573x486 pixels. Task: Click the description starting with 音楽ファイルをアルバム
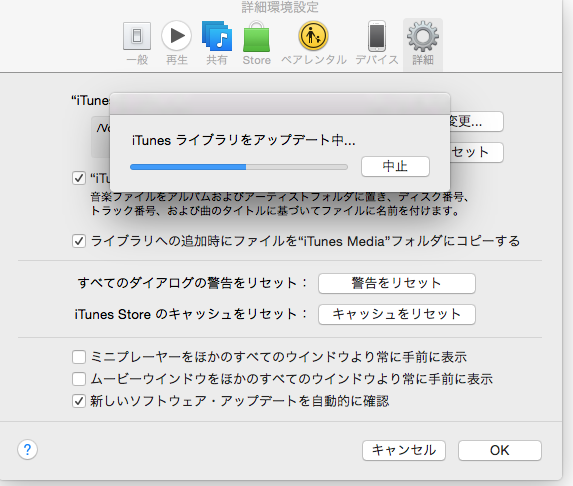click(x=280, y=204)
